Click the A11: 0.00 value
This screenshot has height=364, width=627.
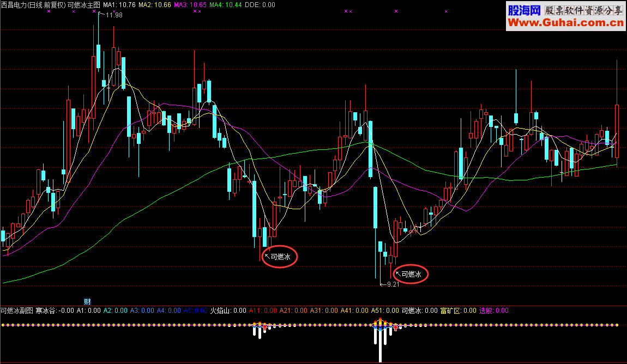click(x=263, y=311)
